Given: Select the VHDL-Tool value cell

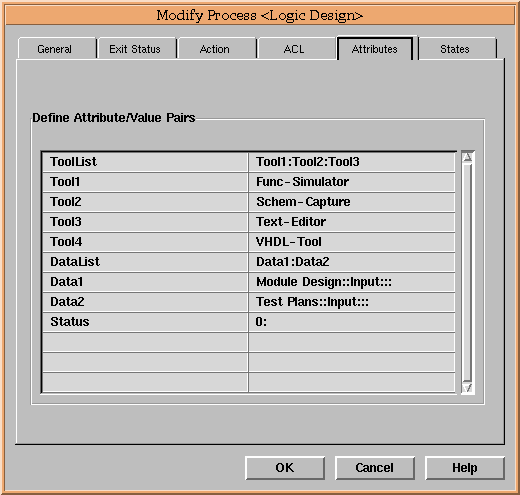Looking at the screenshot, I should click(x=352, y=242).
